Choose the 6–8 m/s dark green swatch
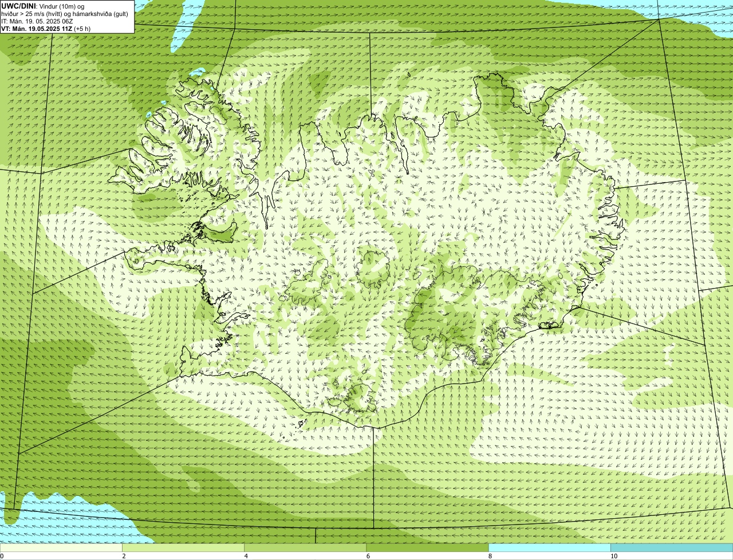 point(427,548)
